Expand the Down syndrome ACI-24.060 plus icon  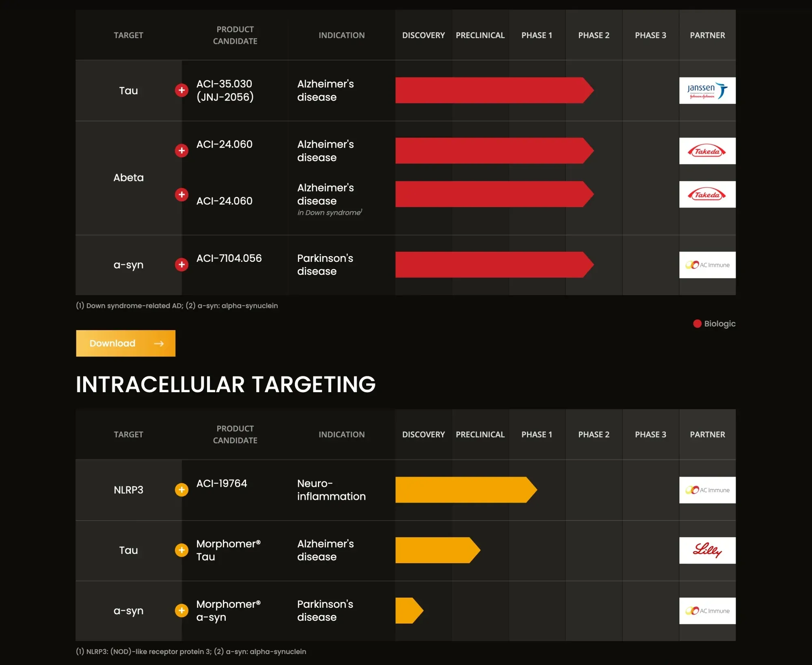pyautogui.click(x=181, y=194)
